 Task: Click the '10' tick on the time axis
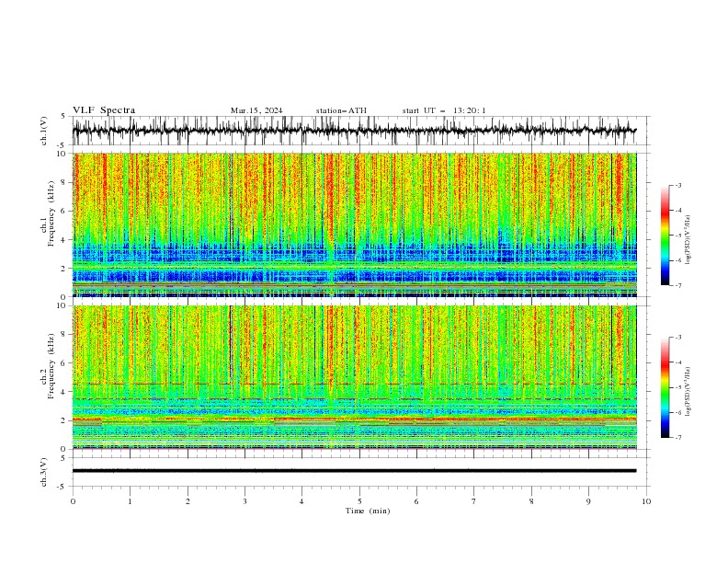(x=646, y=501)
